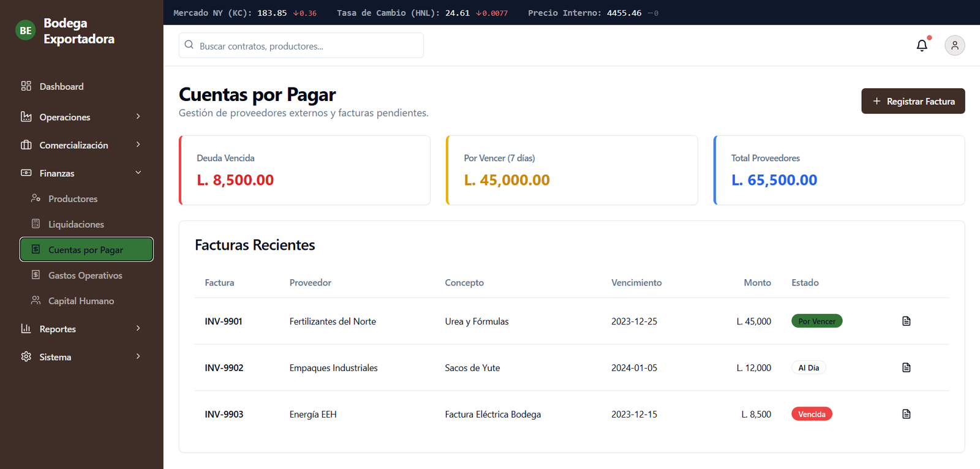The height and width of the screenshot is (469, 980).
Task: Expand the Reportes menu chevron
Action: pos(138,328)
